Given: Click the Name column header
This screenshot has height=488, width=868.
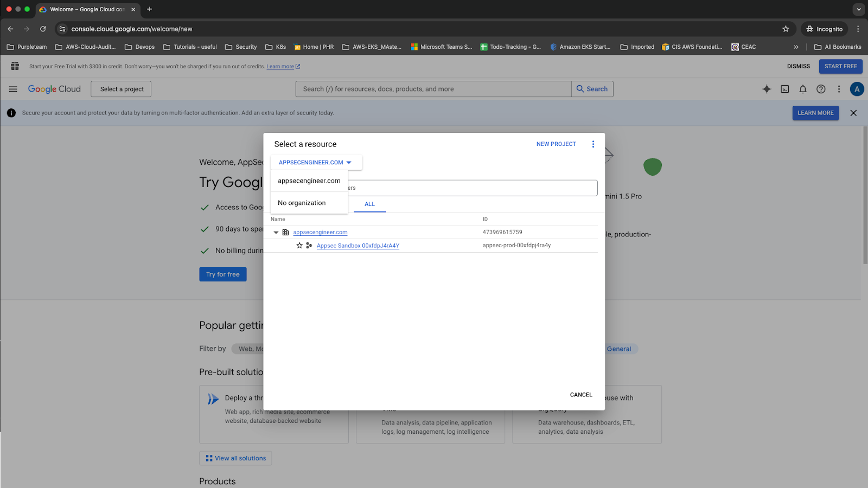Looking at the screenshot, I should tap(278, 219).
